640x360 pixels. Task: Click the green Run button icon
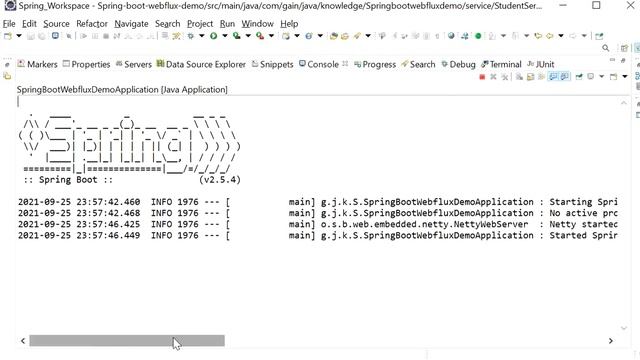coord(213,36)
